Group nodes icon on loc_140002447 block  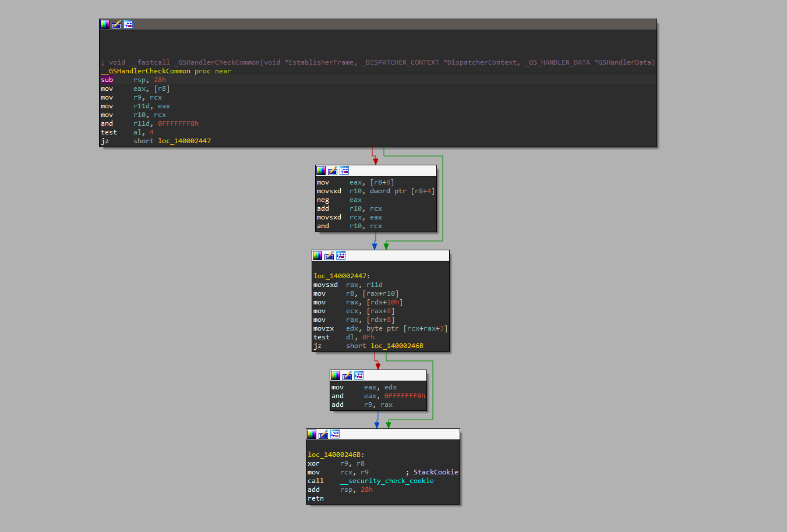point(341,256)
